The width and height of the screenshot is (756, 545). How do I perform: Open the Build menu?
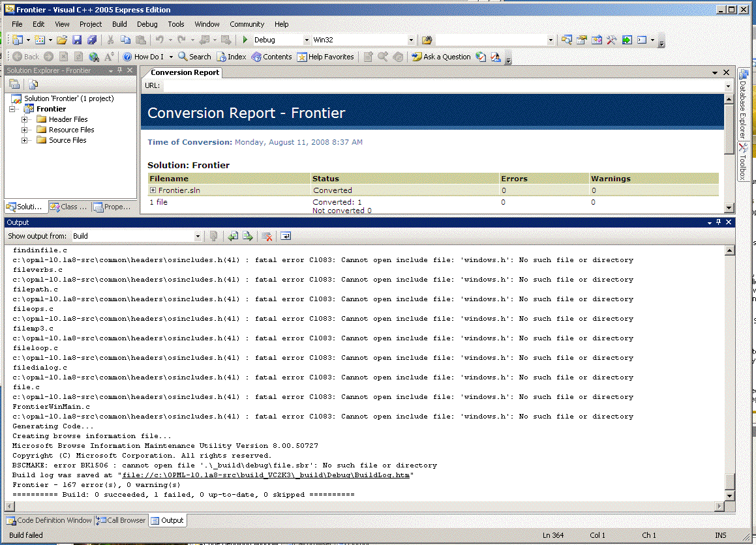pyautogui.click(x=119, y=24)
